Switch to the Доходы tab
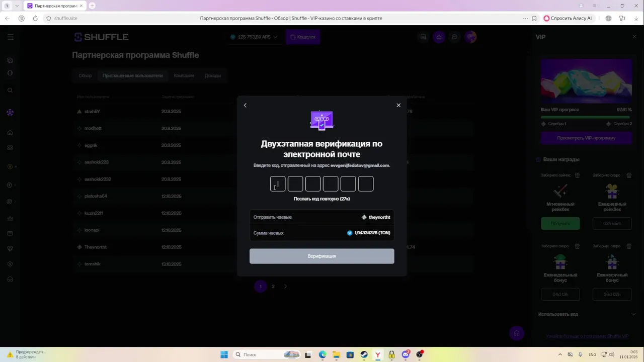The image size is (644, 362). 213,75
